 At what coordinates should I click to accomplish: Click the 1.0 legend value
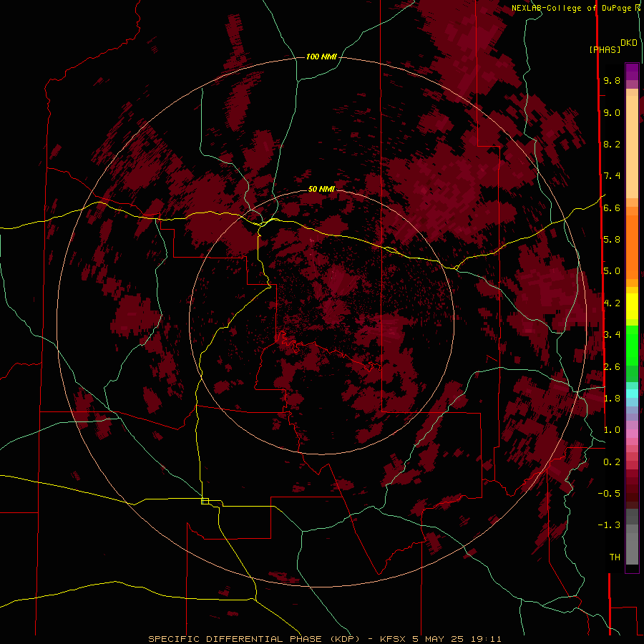612,430
